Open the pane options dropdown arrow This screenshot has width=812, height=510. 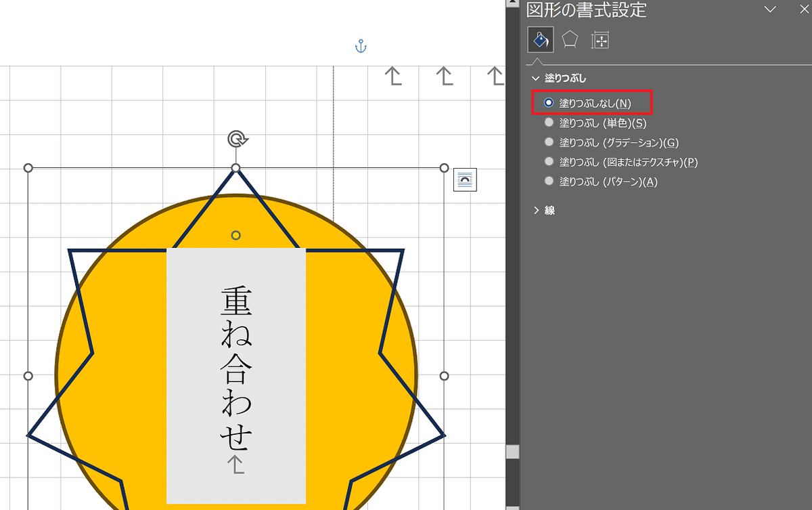click(x=769, y=9)
